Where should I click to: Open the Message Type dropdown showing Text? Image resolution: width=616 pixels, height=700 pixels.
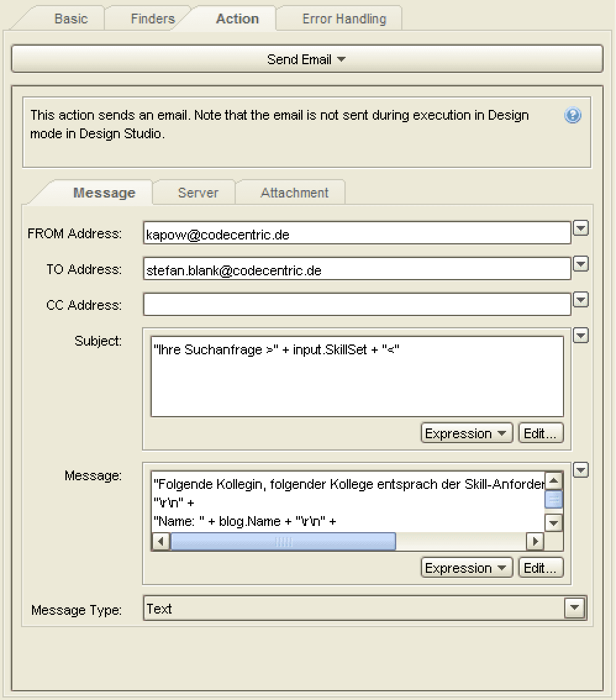(575, 607)
